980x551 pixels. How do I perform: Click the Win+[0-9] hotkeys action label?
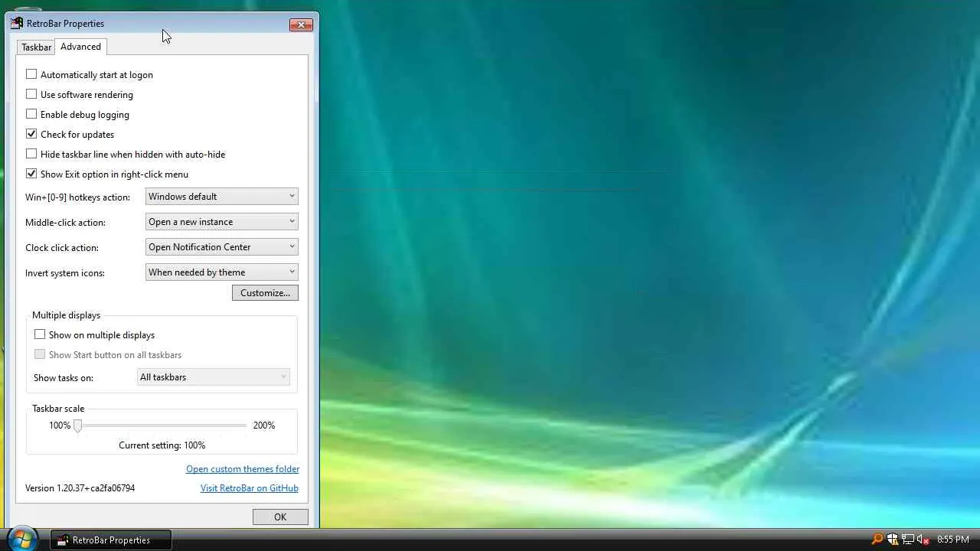(x=77, y=197)
